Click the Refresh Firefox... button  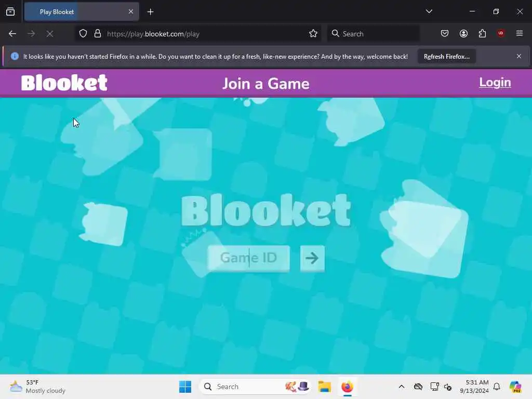click(x=446, y=56)
